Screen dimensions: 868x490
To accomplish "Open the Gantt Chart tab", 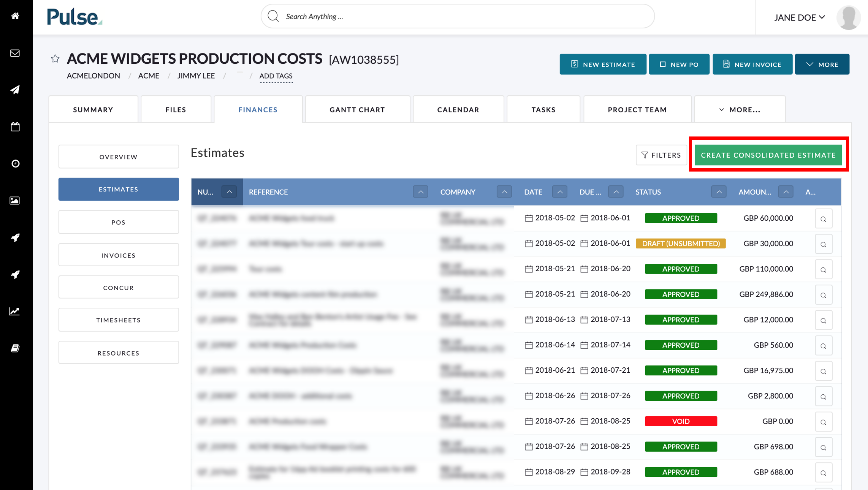I will coord(358,110).
